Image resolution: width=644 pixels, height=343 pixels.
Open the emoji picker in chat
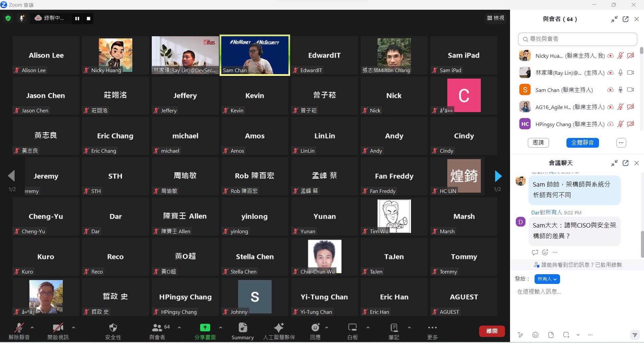(536, 335)
